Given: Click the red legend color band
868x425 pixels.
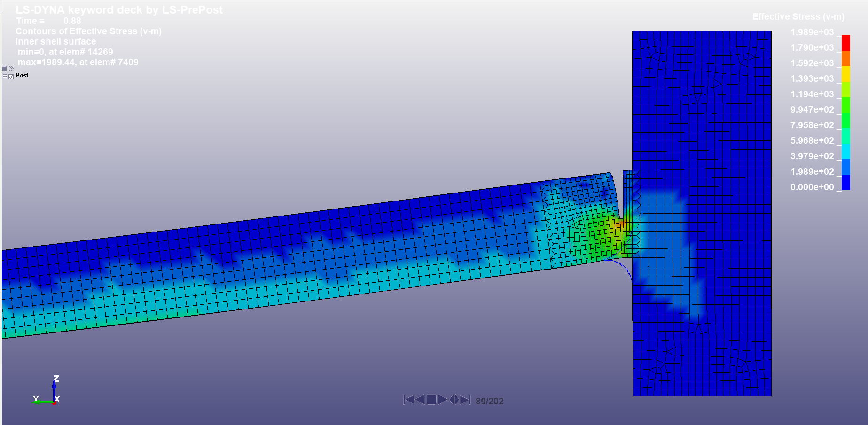Looking at the screenshot, I should coord(845,43).
